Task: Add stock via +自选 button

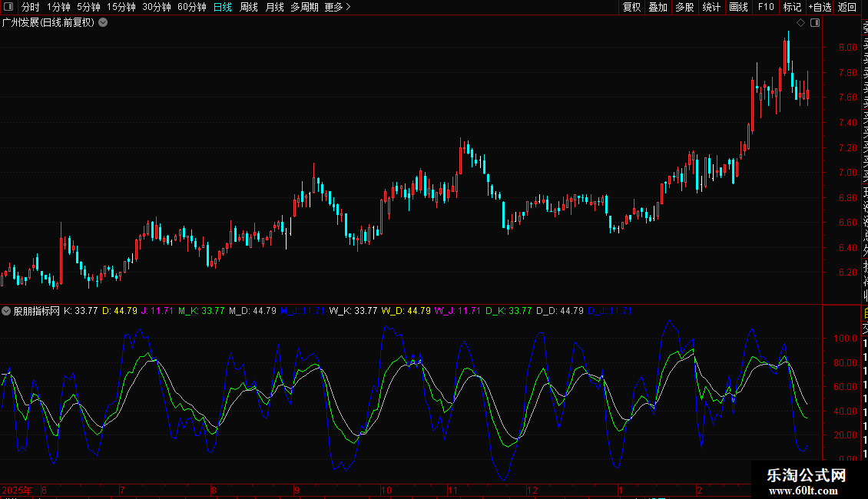Action: point(820,7)
